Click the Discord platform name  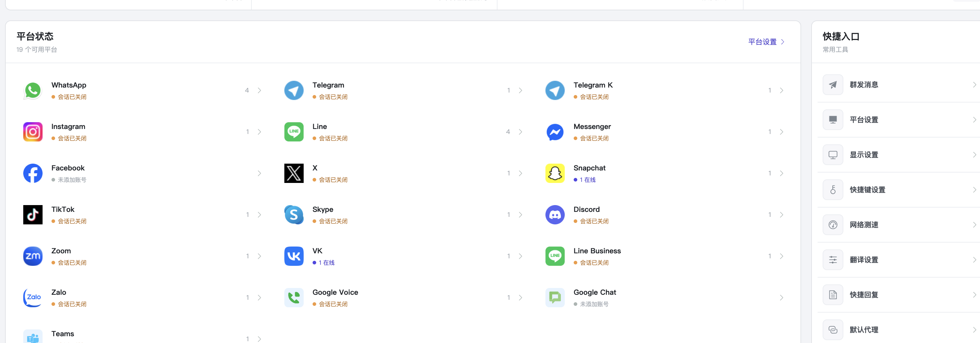[586, 209]
